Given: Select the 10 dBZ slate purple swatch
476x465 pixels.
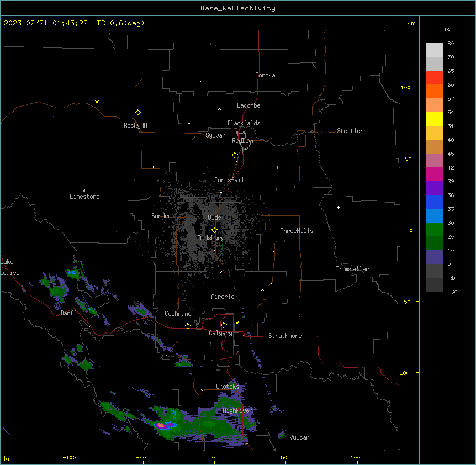Looking at the screenshot, I should click(x=434, y=257).
